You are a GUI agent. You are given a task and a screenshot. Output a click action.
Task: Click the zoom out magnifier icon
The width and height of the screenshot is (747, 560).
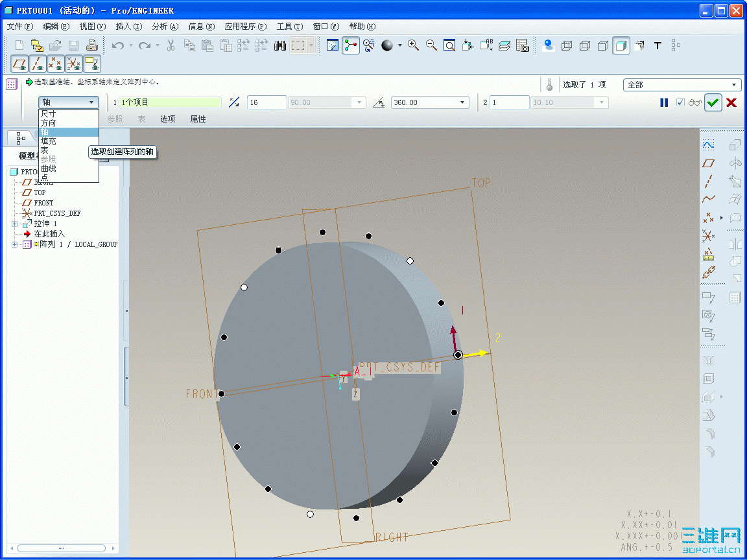coord(431,45)
